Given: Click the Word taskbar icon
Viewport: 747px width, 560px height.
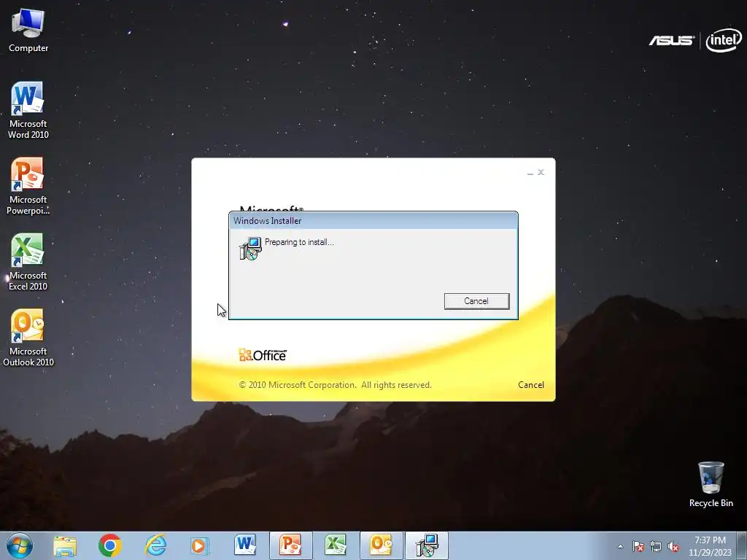Looking at the screenshot, I should point(245,545).
